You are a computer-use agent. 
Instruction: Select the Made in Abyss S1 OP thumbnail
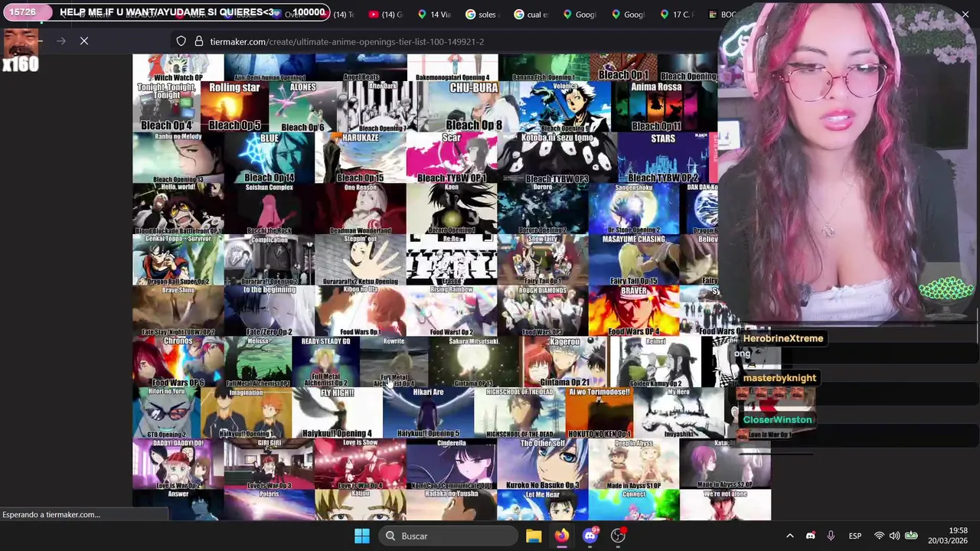click(634, 465)
